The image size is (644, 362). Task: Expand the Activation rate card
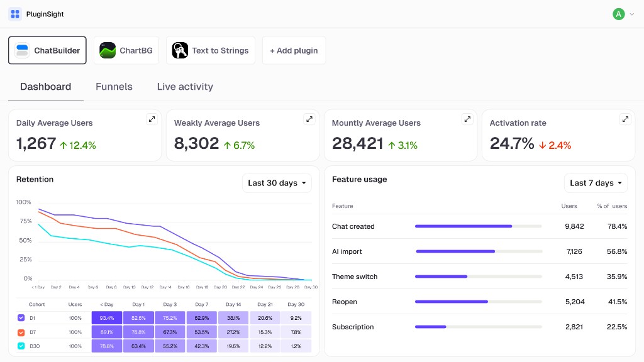pos(625,119)
